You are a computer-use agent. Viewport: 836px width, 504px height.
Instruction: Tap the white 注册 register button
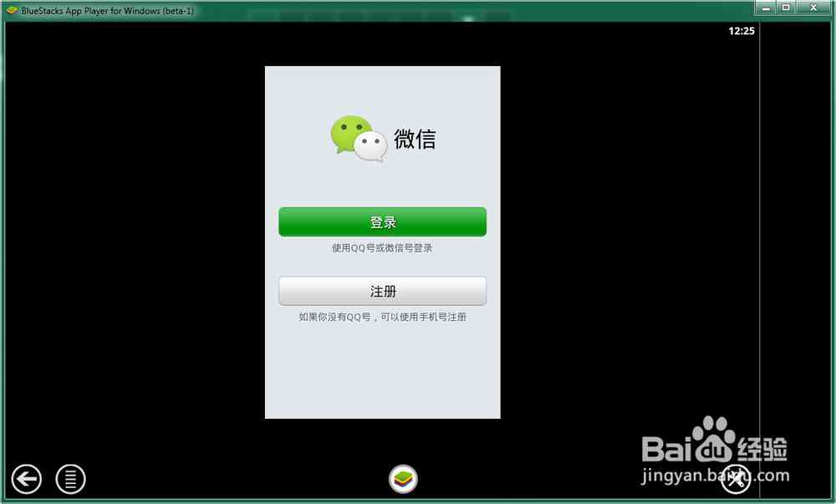[x=382, y=291]
